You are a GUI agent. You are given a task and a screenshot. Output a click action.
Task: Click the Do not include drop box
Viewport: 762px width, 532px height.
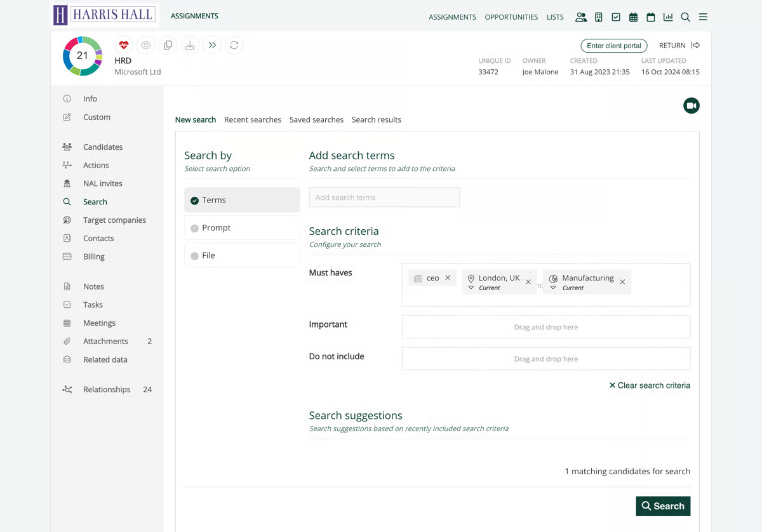point(546,359)
